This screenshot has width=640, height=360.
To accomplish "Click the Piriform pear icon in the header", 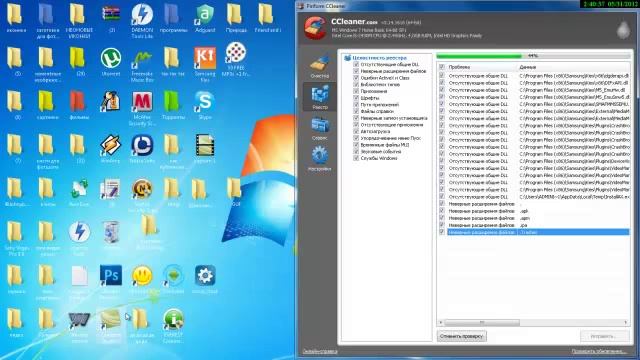I will pyautogui.click(x=623, y=30).
